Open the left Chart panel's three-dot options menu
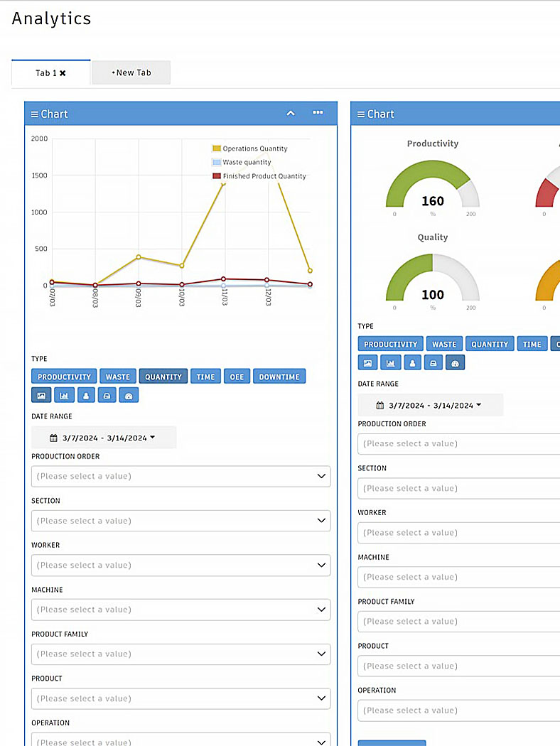 (318, 113)
